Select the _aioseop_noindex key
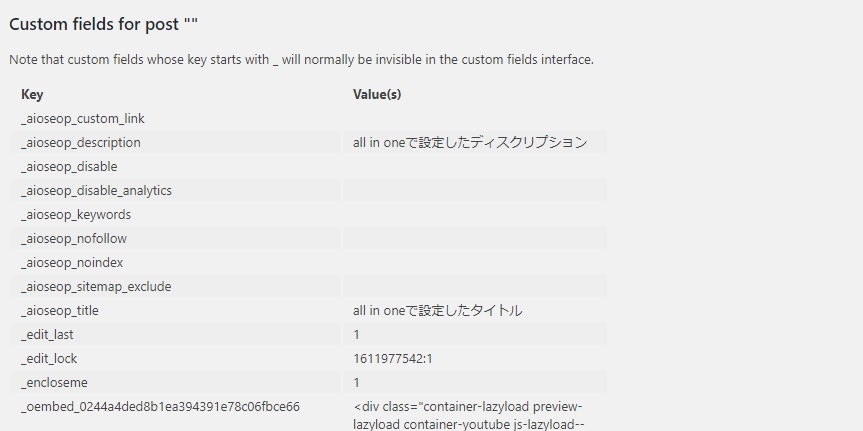The width and height of the screenshot is (863, 431). point(72,263)
